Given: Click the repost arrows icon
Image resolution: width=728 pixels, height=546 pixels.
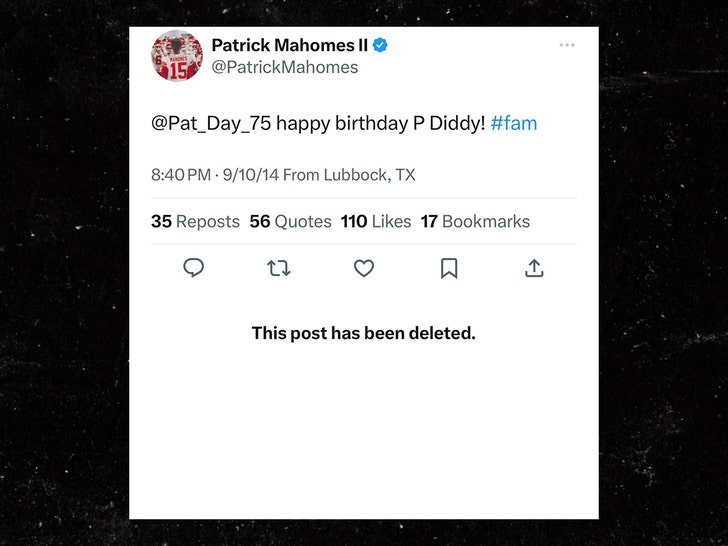Looking at the screenshot, I should (279, 268).
